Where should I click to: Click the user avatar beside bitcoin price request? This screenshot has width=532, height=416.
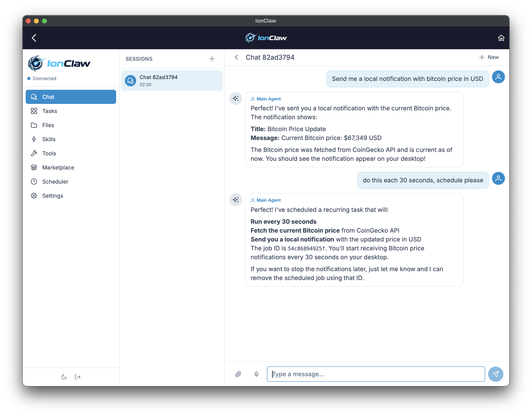click(498, 77)
